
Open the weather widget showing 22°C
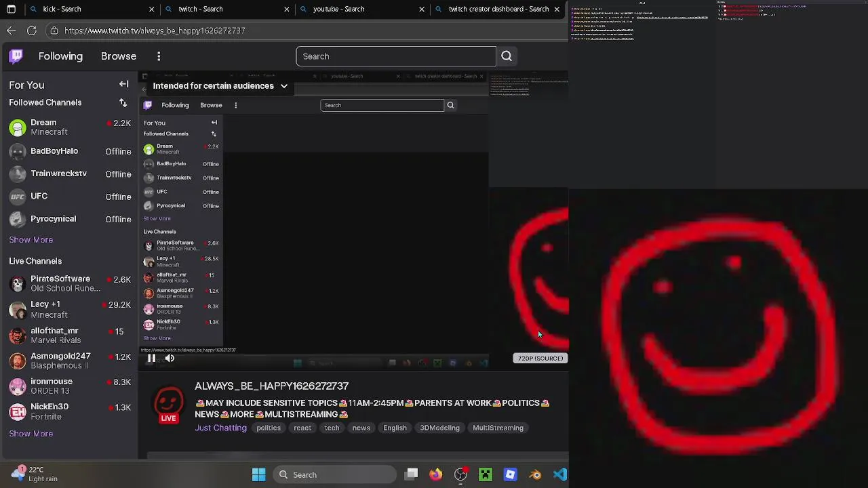(x=34, y=474)
